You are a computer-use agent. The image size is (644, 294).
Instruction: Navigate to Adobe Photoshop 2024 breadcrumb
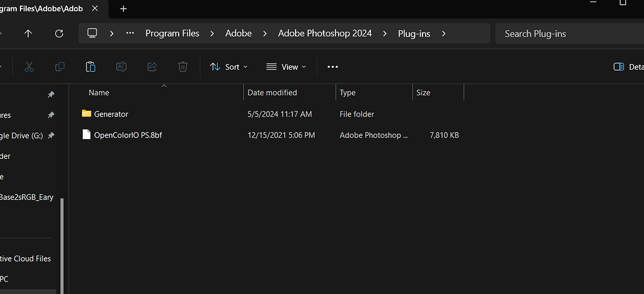tap(325, 34)
